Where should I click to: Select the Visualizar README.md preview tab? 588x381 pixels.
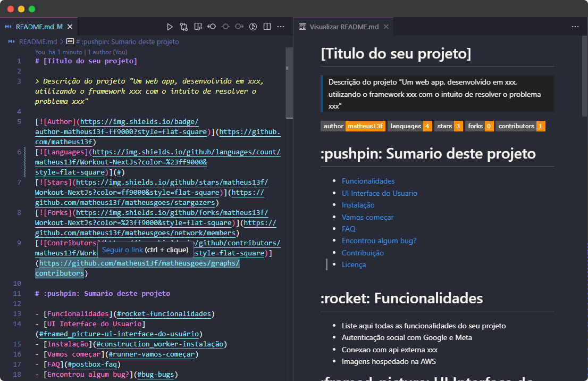(344, 27)
